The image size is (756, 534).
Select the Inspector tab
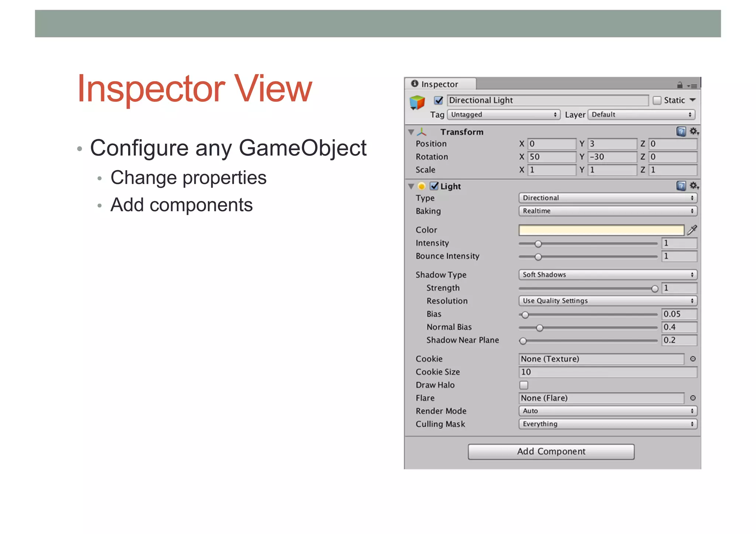(440, 84)
